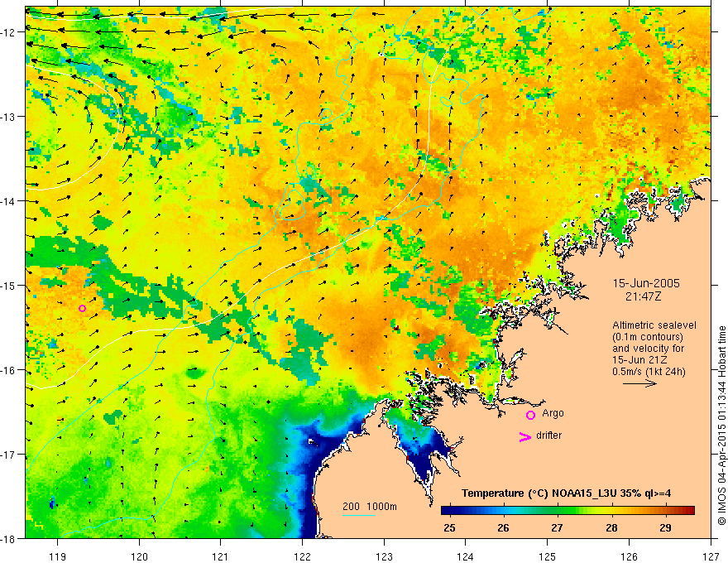This screenshot has height=563, width=728.
Task: Click longitude axis label 125
Action: (548, 556)
